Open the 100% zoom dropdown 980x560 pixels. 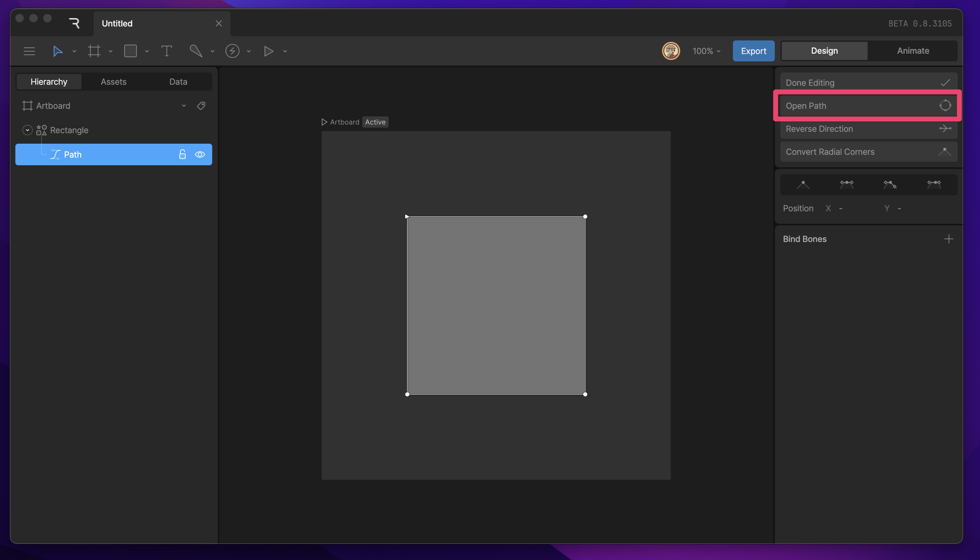pos(706,51)
